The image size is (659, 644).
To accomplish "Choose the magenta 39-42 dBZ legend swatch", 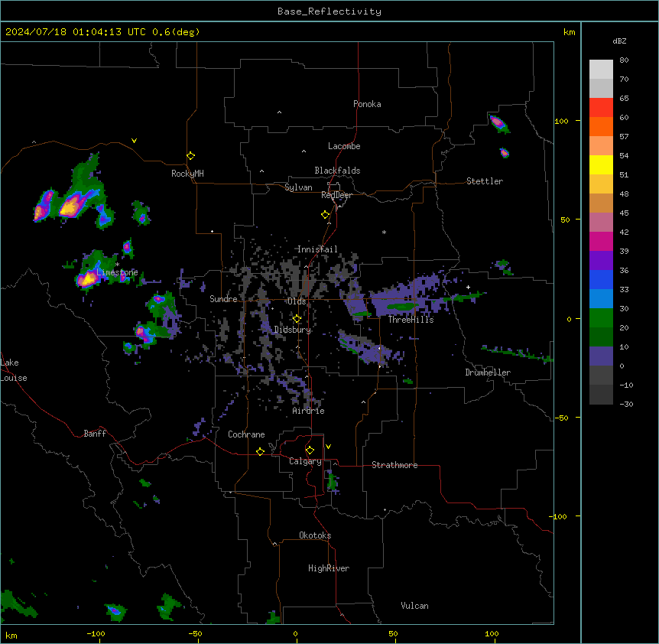I will [x=601, y=241].
